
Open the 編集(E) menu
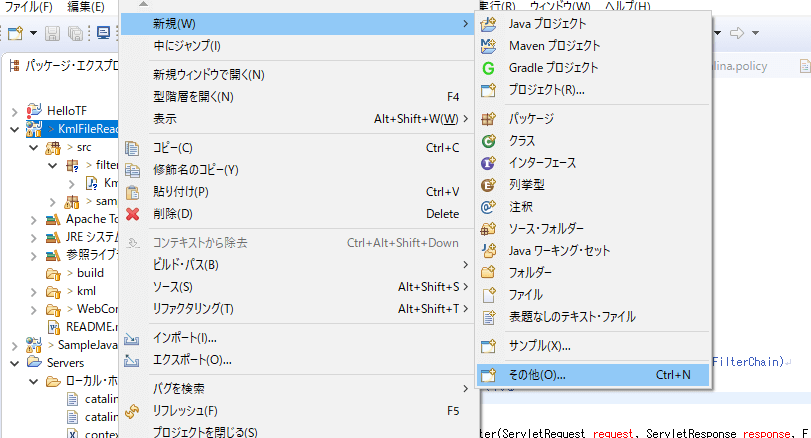click(x=86, y=7)
